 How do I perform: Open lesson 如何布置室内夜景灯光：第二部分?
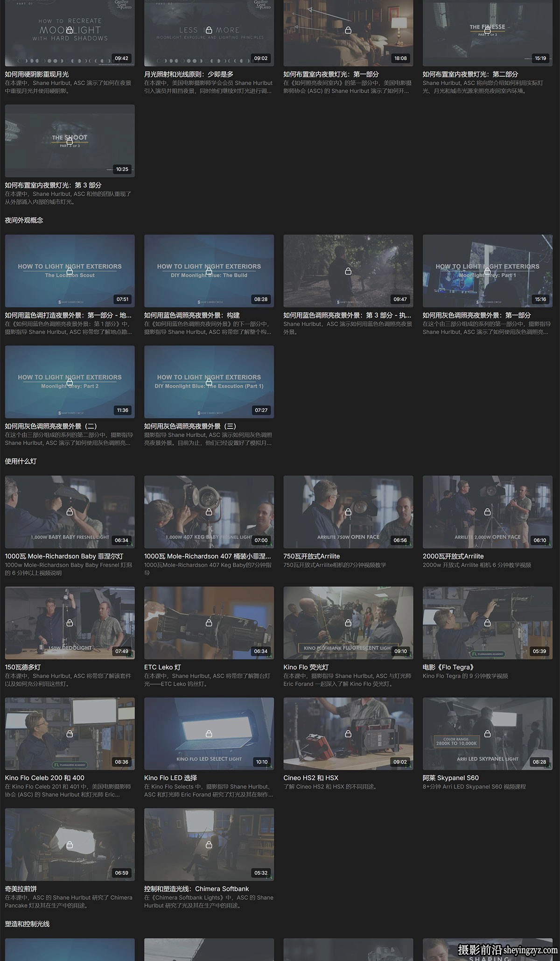(x=470, y=74)
